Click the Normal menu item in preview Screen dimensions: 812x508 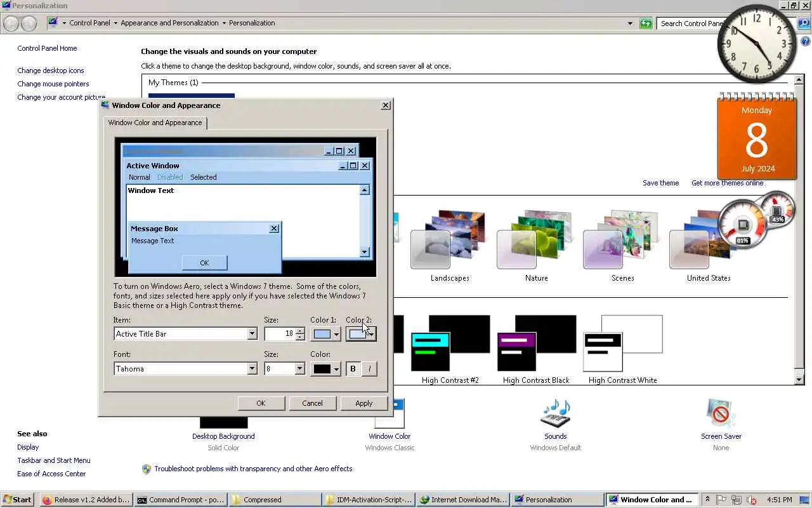(140, 177)
